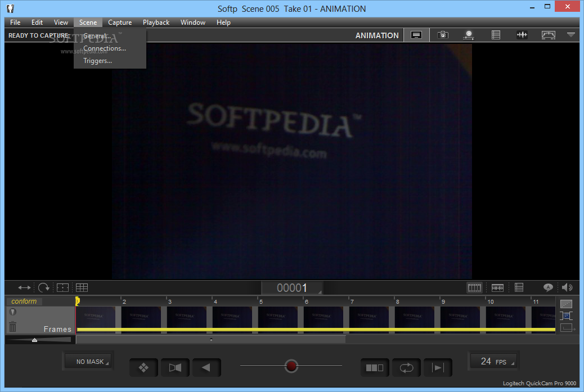Toggle the timeline filmstrip view button
Viewport: 584px width, 392px height.
(474, 287)
